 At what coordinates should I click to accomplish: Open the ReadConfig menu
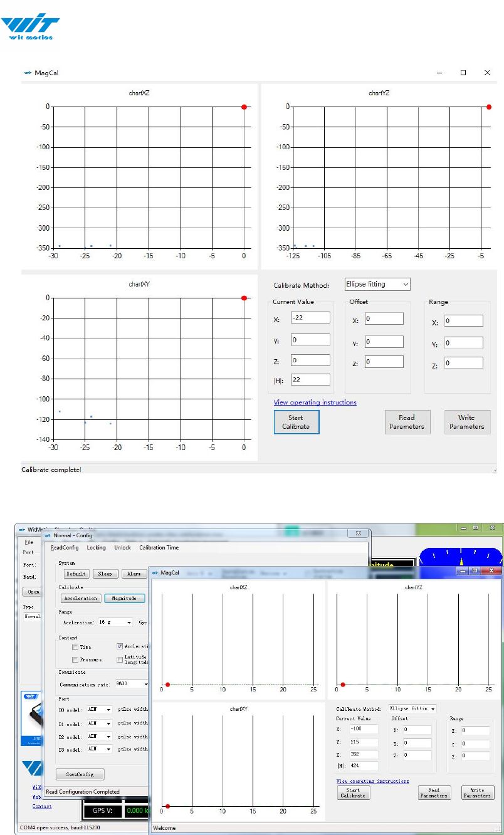63,547
